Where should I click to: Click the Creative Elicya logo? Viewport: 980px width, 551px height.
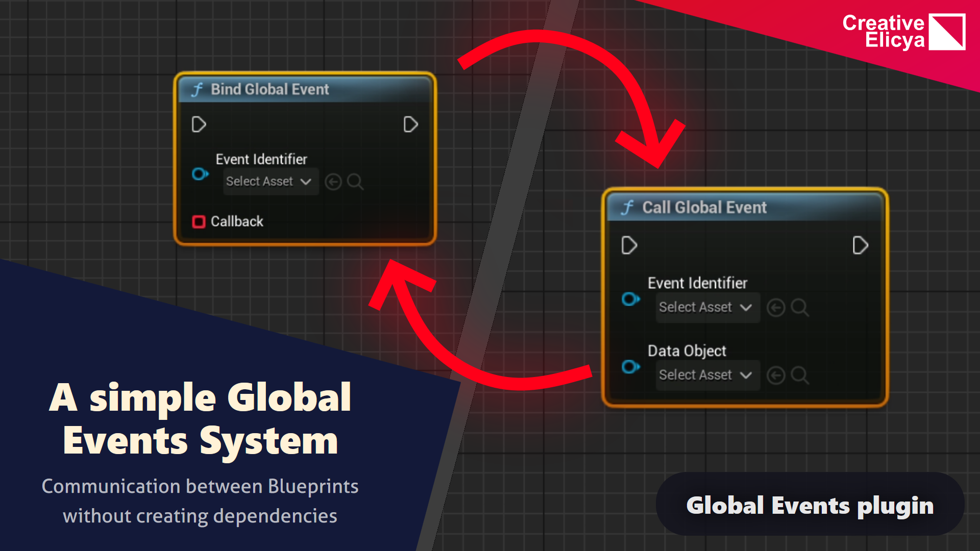[903, 32]
